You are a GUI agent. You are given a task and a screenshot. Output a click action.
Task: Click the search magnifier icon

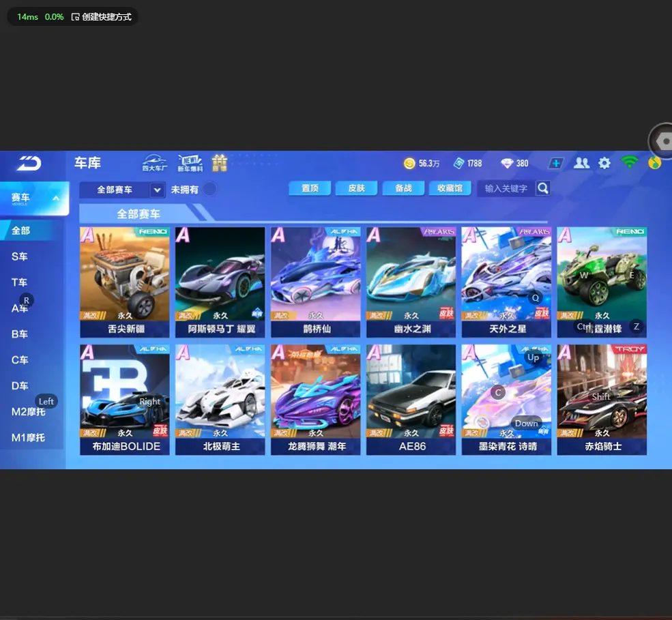click(x=542, y=188)
